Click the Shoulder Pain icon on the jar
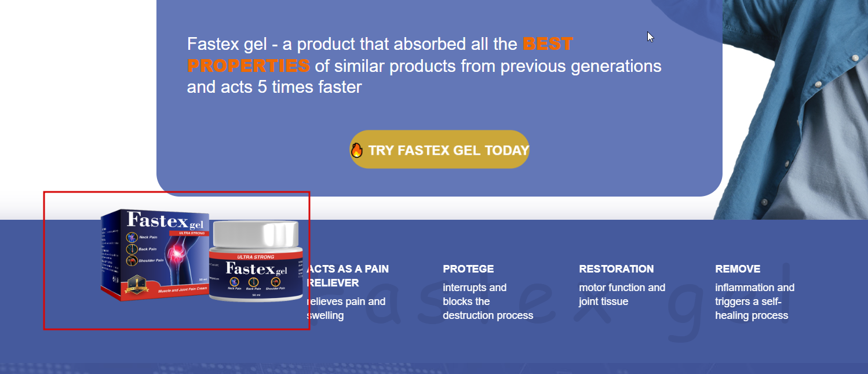Image resolution: width=868 pixels, height=374 pixels. click(276, 281)
